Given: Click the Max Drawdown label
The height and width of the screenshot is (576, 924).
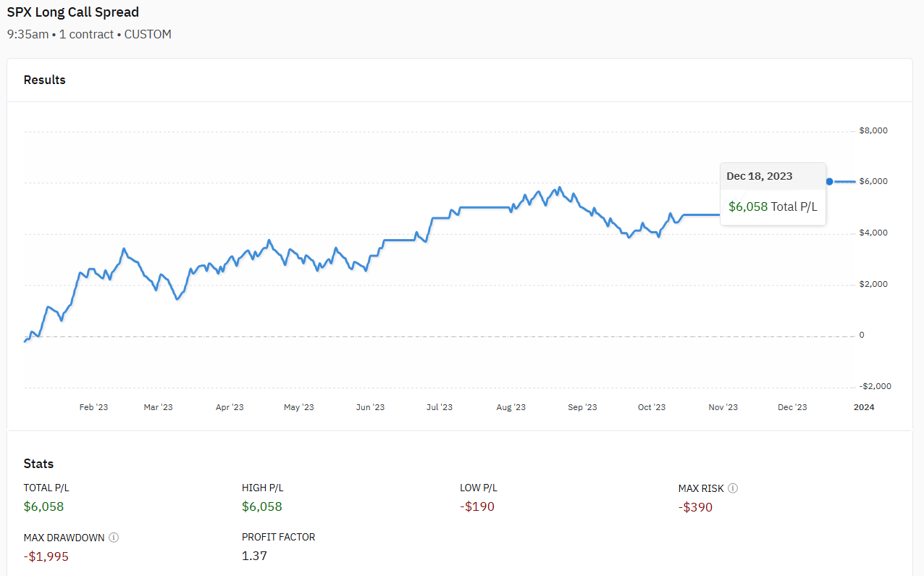Looking at the screenshot, I should pyautogui.click(x=64, y=538).
